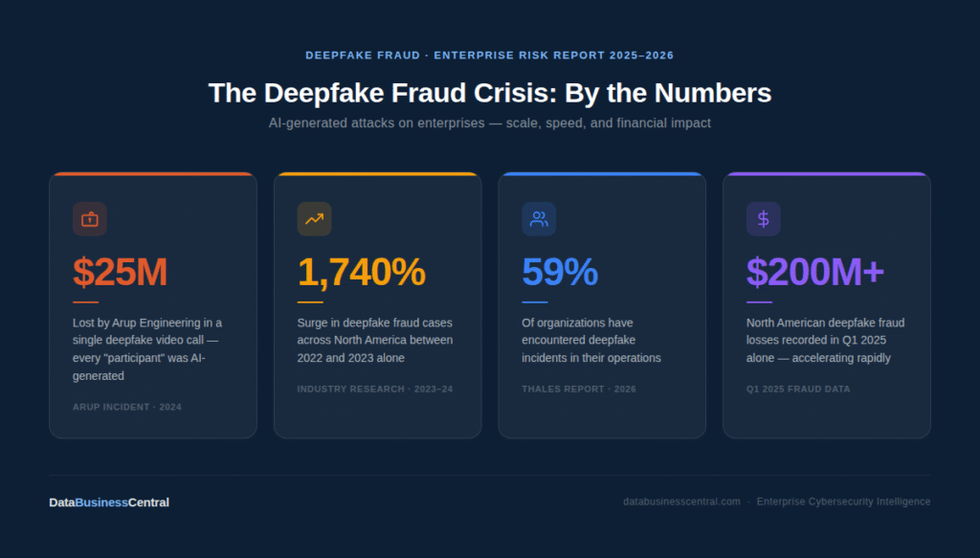The width and height of the screenshot is (980, 558).
Task: Click the DataBusinessCentral logo
Action: pos(109,502)
